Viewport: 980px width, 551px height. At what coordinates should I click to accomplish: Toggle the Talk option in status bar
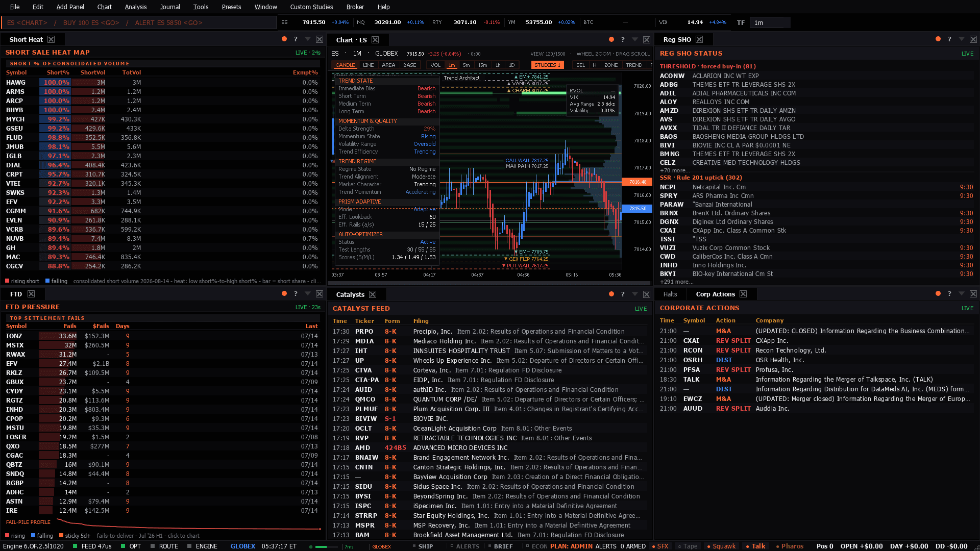pyautogui.click(x=755, y=546)
